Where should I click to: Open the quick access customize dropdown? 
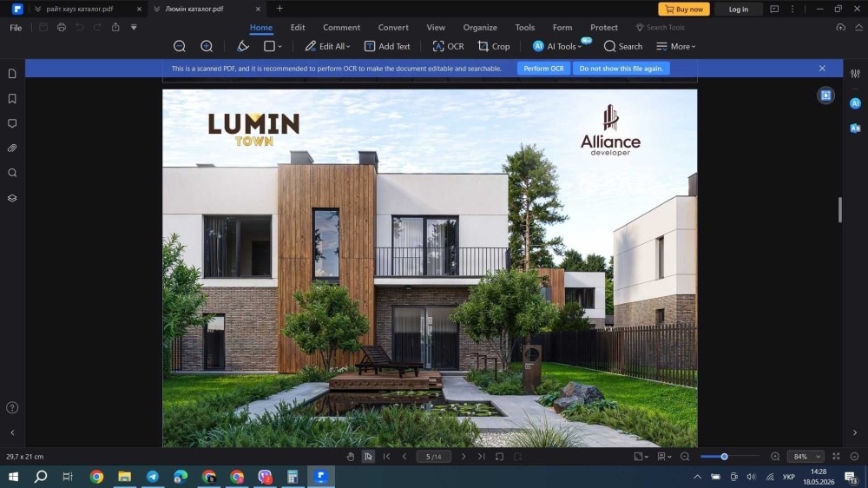134,27
